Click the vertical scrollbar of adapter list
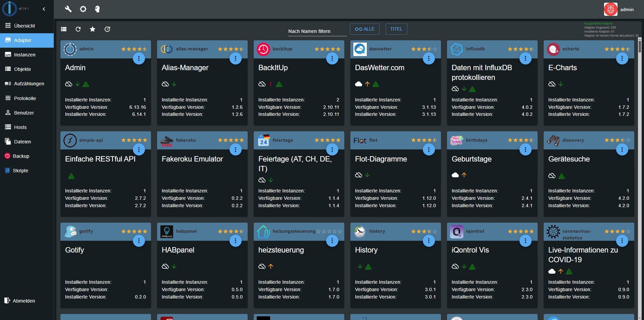 tap(640, 178)
